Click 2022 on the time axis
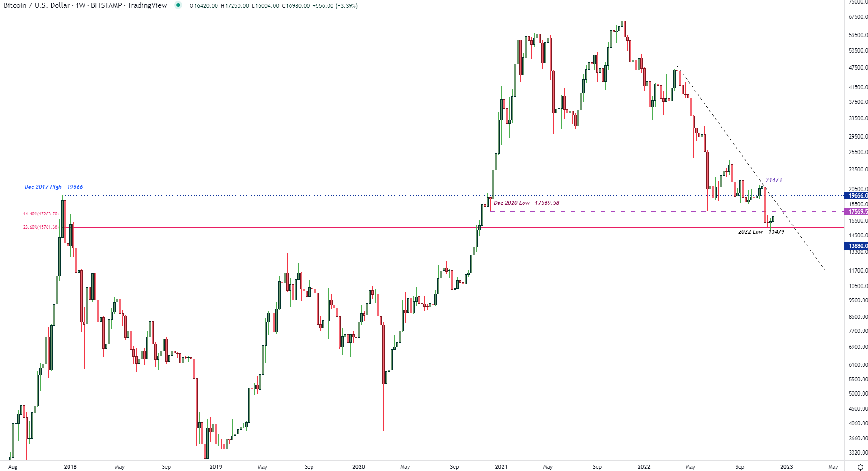The width and height of the screenshot is (868, 471). [644, 467]
